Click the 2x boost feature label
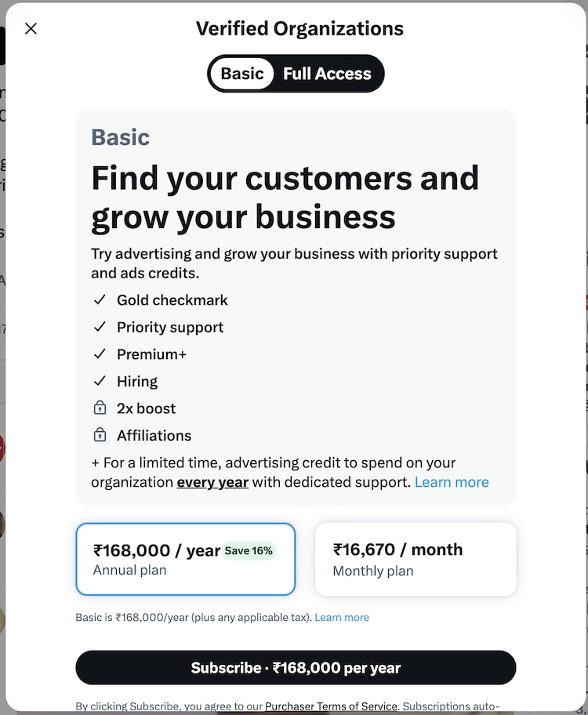 [x=147, y=408]
